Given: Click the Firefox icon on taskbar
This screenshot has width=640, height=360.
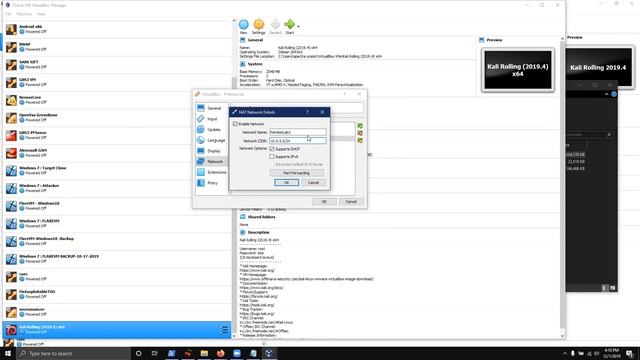Looking at the screenshot, I should 220,353.
